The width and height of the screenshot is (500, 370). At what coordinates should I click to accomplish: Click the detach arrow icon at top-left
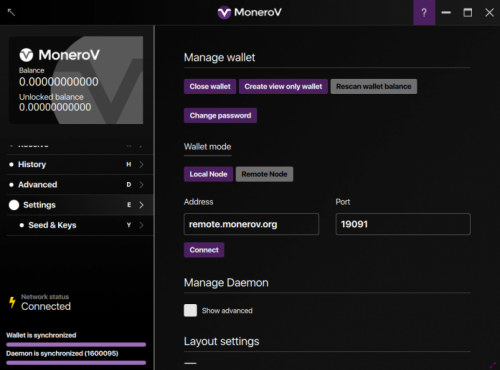tap(11, 12)
